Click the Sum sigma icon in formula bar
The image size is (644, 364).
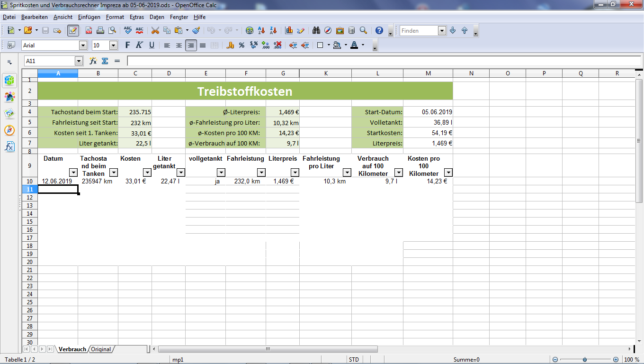(x=105, y=61)
